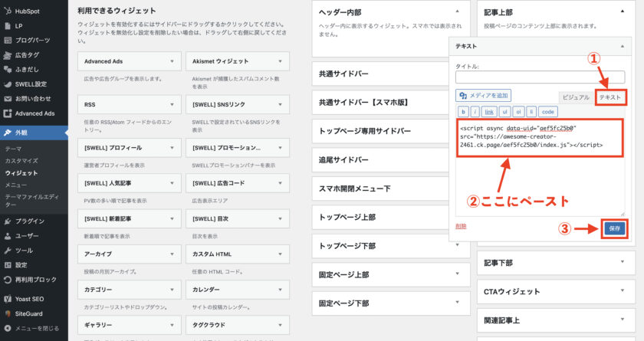Click the タイトル input field

540,77
